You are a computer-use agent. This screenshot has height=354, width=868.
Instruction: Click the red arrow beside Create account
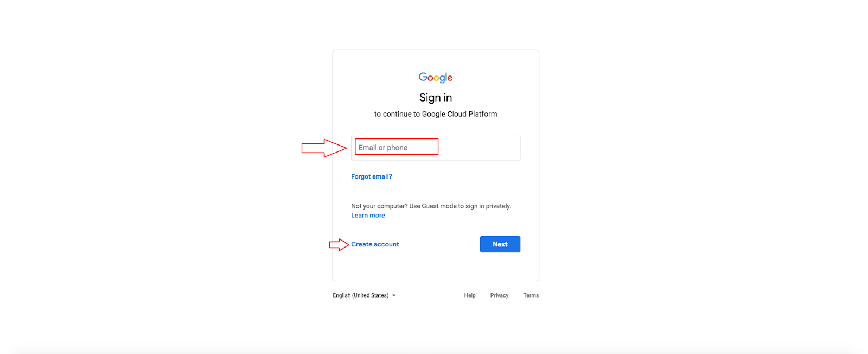point(339,245)
